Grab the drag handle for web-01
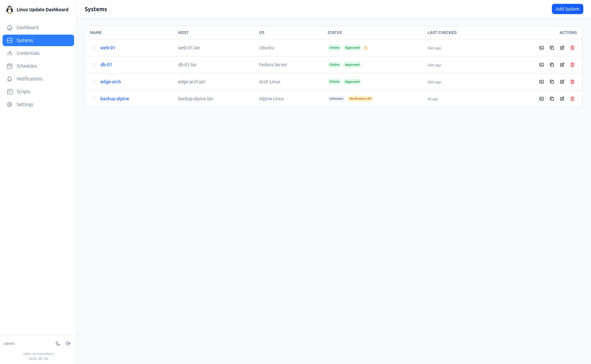 [94, 48]
